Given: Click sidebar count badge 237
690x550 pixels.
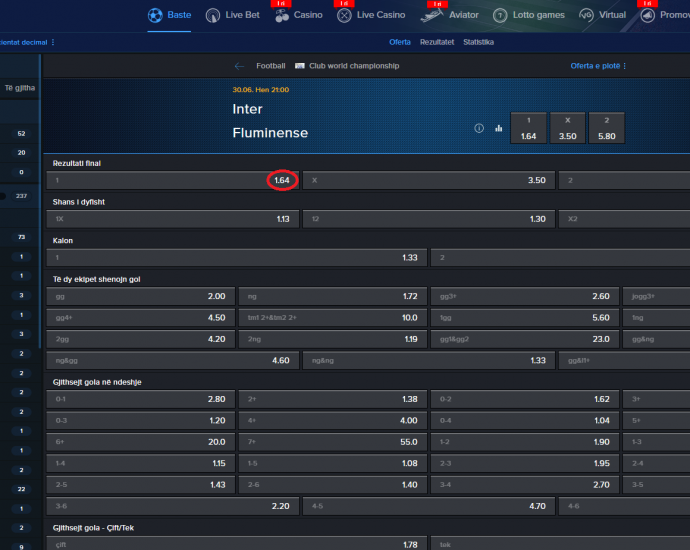Looking at the screenshot, I should click(21, 196).
